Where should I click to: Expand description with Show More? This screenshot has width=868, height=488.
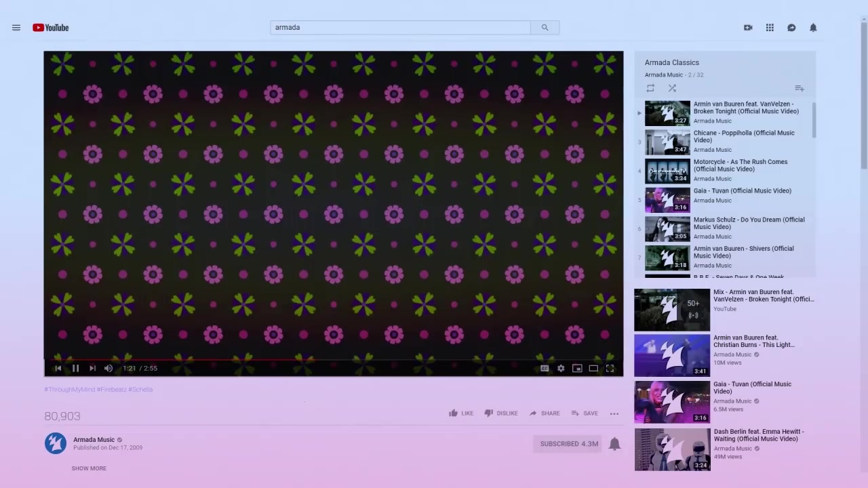pyautogui.click(x=89, y=468)
